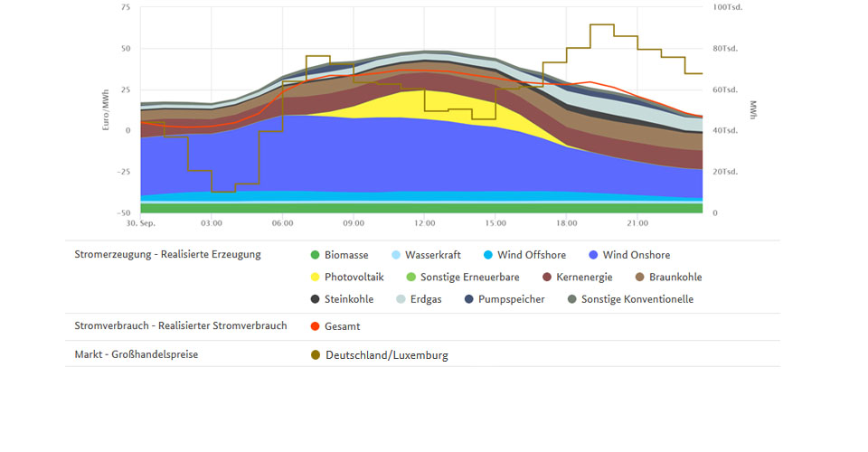Toggle the Biomasse legend entry
The width and height of the screenshot is (868, 452).
click(x=316, y=255)
